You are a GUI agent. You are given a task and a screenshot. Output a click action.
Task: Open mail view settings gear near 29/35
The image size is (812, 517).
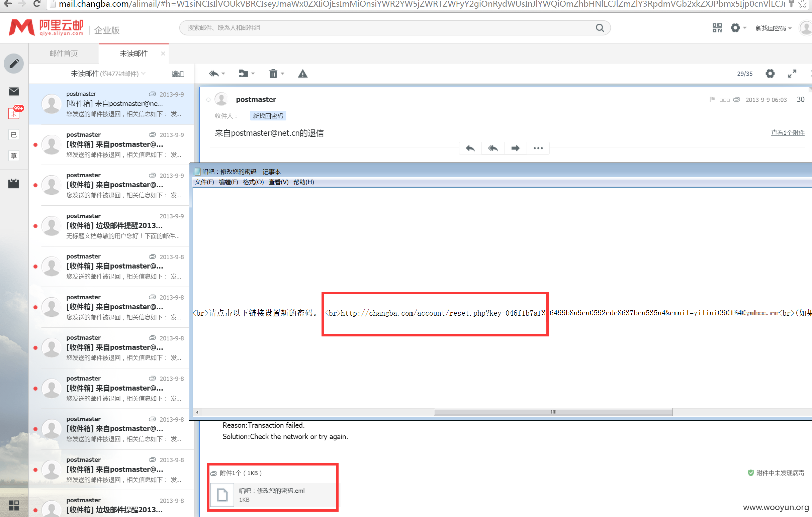pos(770,74)
